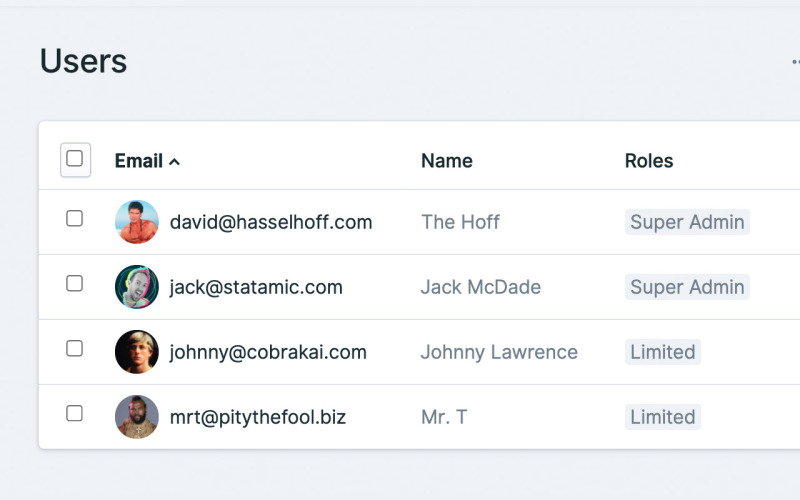
Task: Check the box for david@hasselhoff.com
Action: pyautogui.click(x=75, y=219)
